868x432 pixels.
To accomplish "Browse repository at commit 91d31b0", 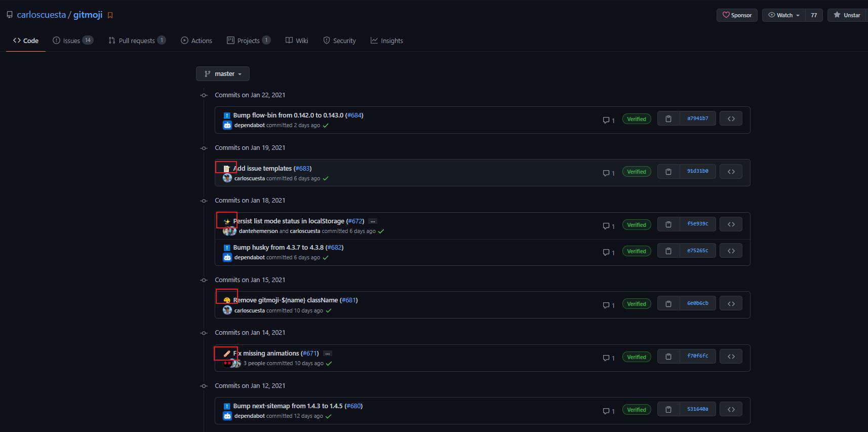I will coord(731,171).
